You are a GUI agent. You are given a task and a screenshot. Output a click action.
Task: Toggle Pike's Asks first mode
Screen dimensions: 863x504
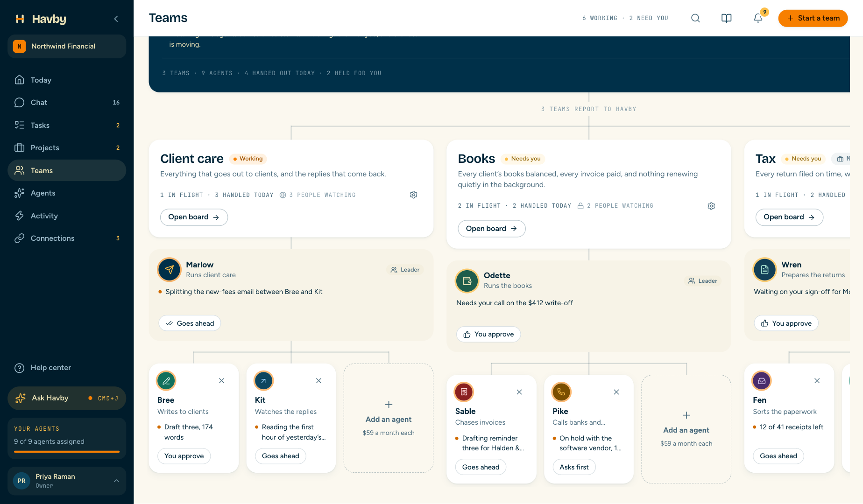[x=574, y=467]
